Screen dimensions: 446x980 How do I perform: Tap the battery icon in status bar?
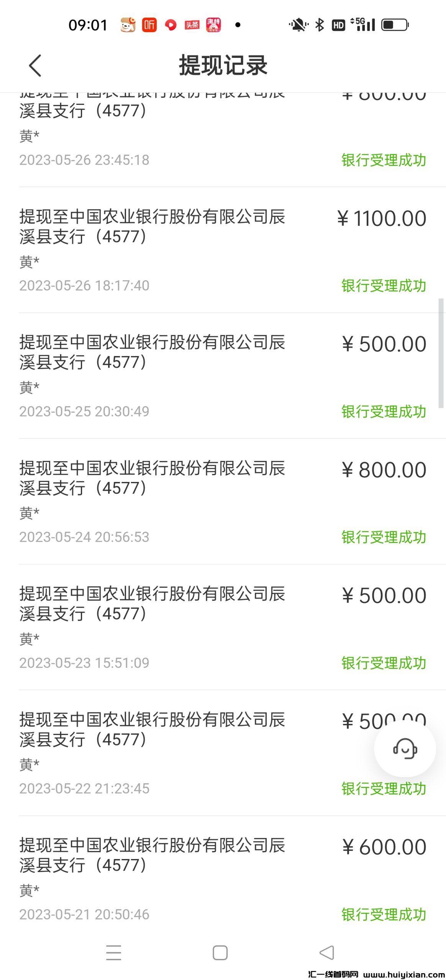395,25
